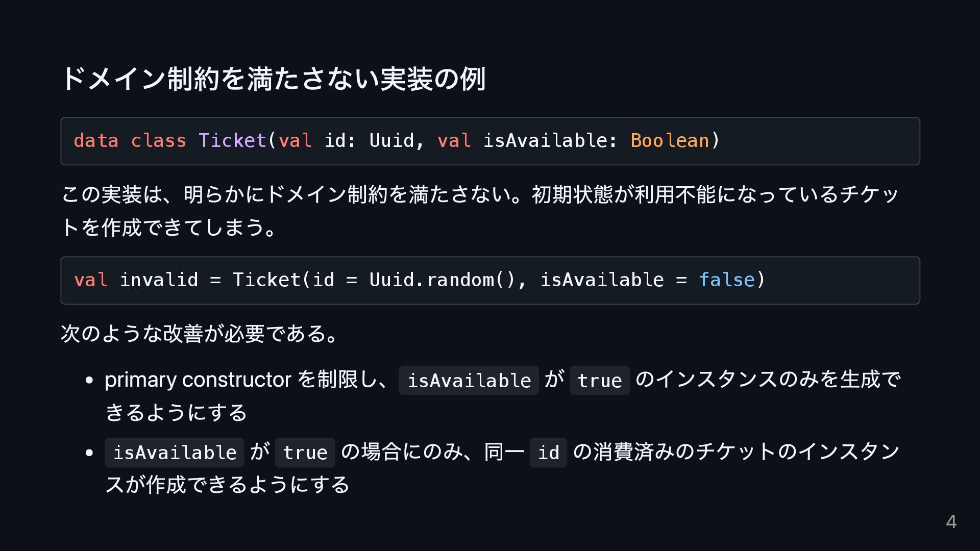The image size is (980, 551).
Task: Click the slide page number 4
Action: 951,522
